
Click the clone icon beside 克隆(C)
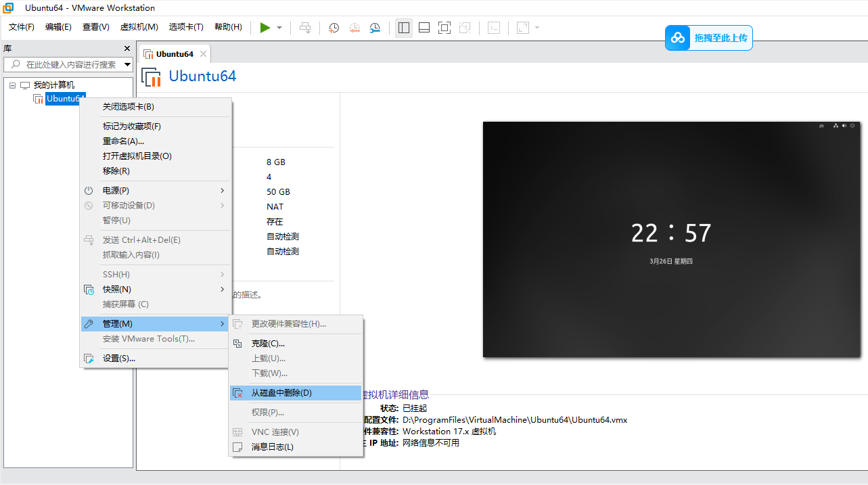(x=237, y=344)
